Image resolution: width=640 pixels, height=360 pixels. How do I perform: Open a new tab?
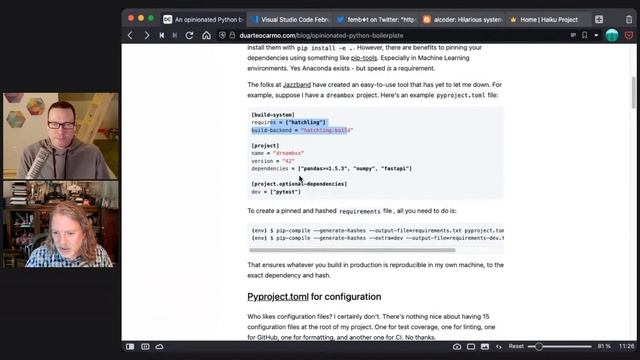click(x=599, y=19)
